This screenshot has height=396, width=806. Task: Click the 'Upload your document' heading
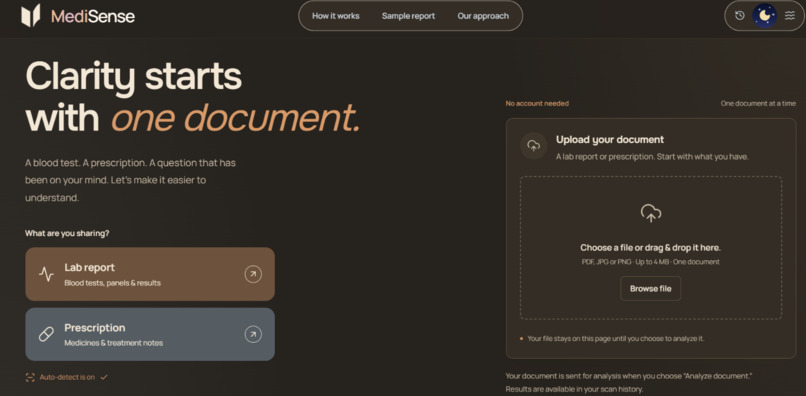click(x=610, y=139)
